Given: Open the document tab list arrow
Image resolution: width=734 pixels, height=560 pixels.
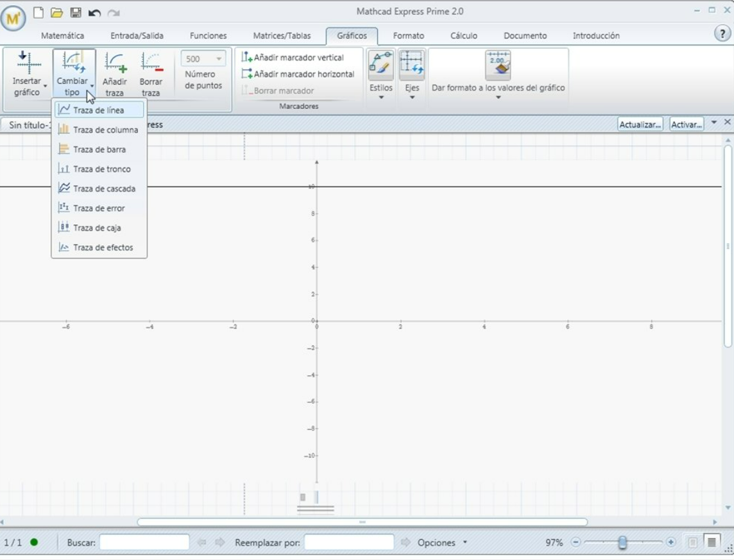Looking at the screenshot, I should pos(714,122).
